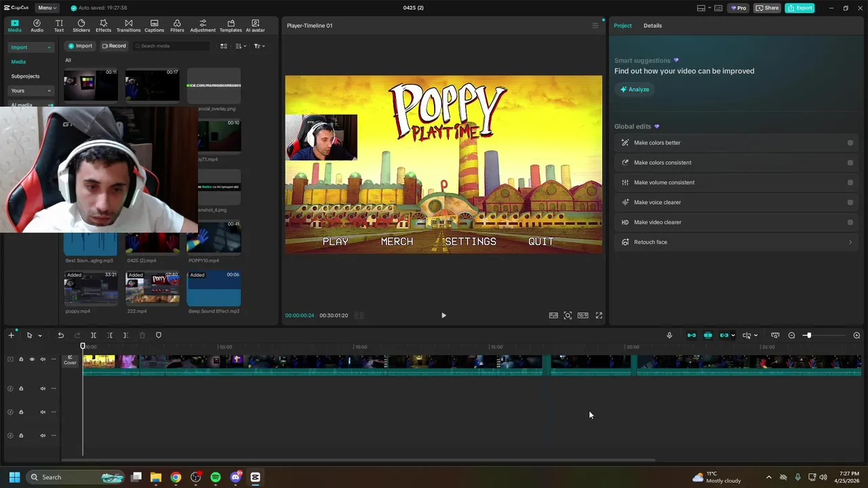Add a marker with the shield icon

(159, 335)
